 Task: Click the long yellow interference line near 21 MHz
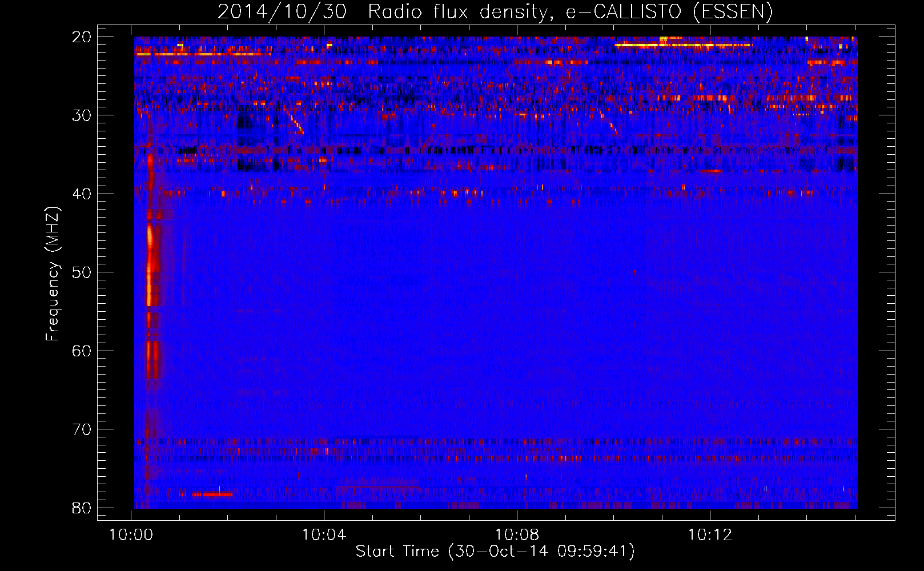tap(683, 45)
